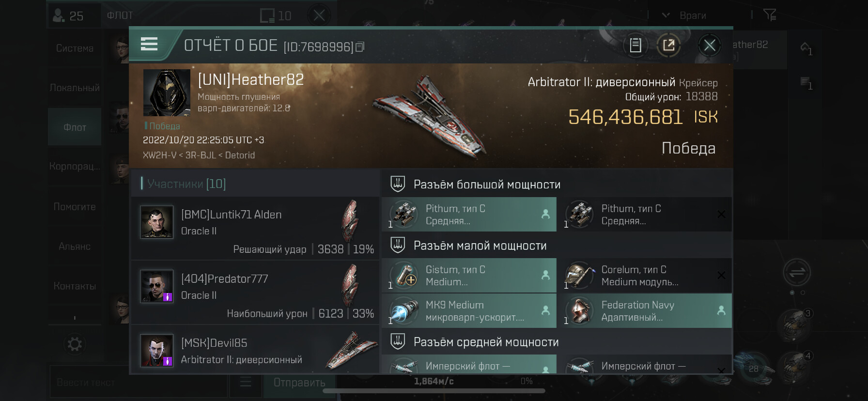Select the Corelum type C Medium module

[x=644, y=276]
